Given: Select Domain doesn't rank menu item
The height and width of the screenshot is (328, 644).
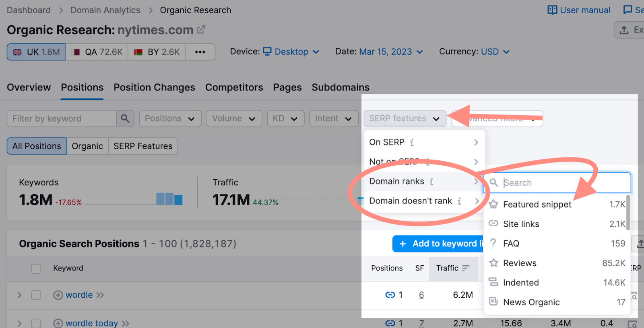Looking at the screenshot, I should [411, 201].
